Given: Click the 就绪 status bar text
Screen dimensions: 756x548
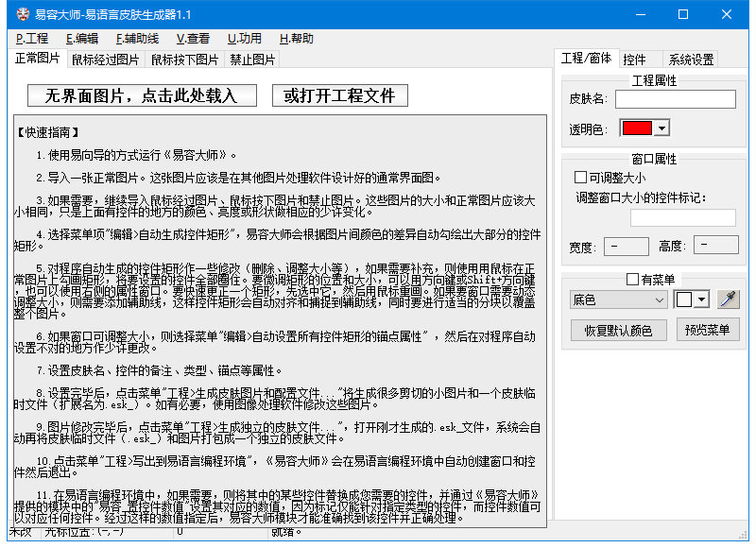Looking at the screenshot, I should pyautogui.click(x=286, y=533).
